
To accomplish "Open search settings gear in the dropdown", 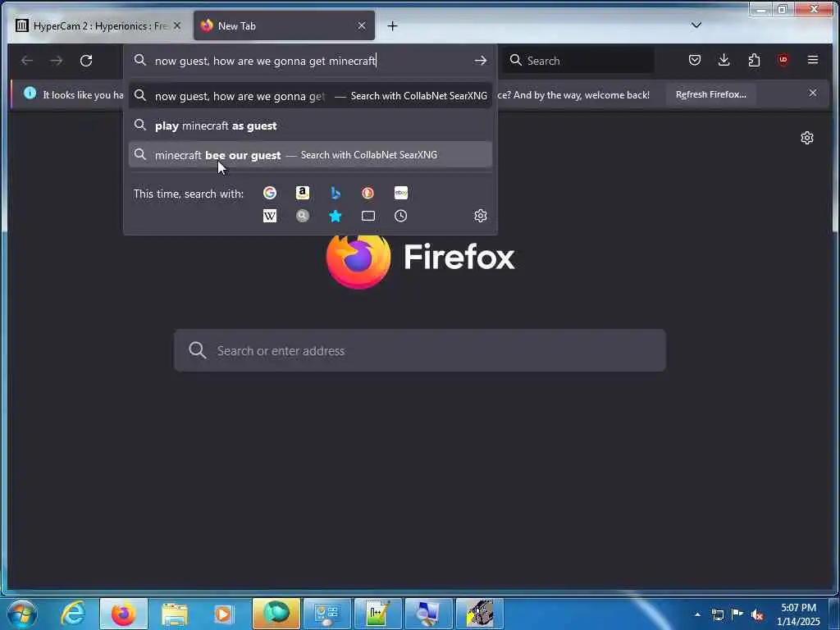I will (x=481, y=216).
